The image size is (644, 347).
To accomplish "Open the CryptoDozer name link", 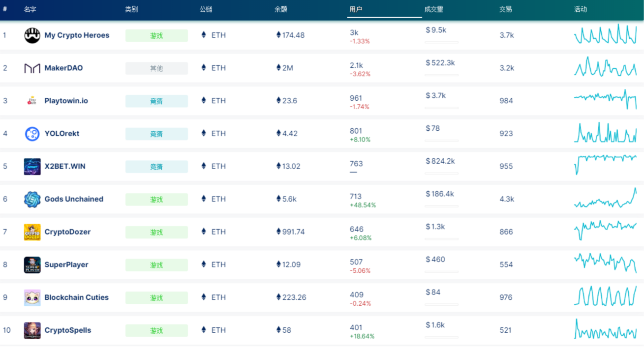I will click(x=67, y=232).
